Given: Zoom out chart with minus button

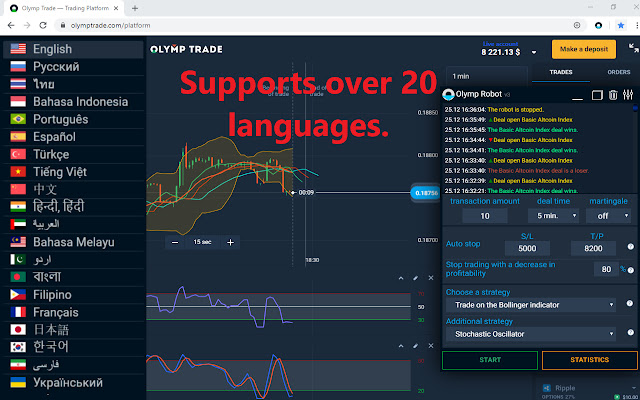Looking at the screenshot, I should pyautogui.click(x=175, y=242).
